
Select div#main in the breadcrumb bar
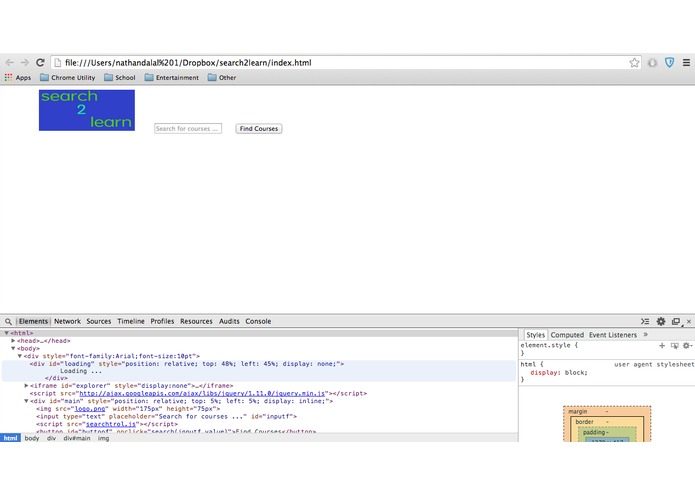[77, 438]
